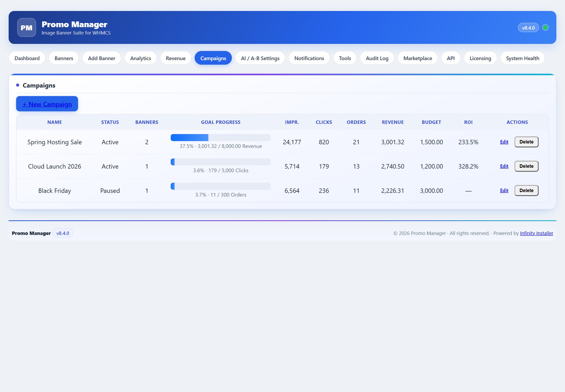Click the 3,000.00 budget value
This screenshot has width=565, height=392.
click(431, 191)
